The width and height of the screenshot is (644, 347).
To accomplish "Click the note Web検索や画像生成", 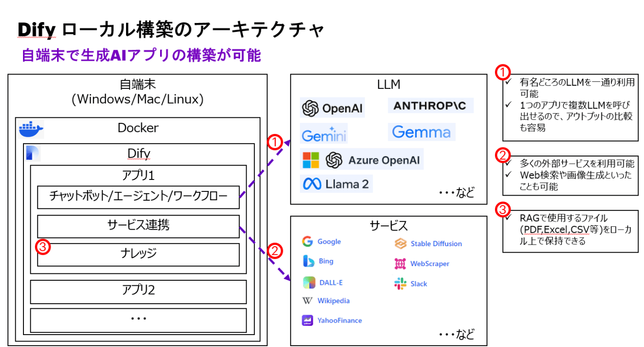I will (x=575, y=181).
